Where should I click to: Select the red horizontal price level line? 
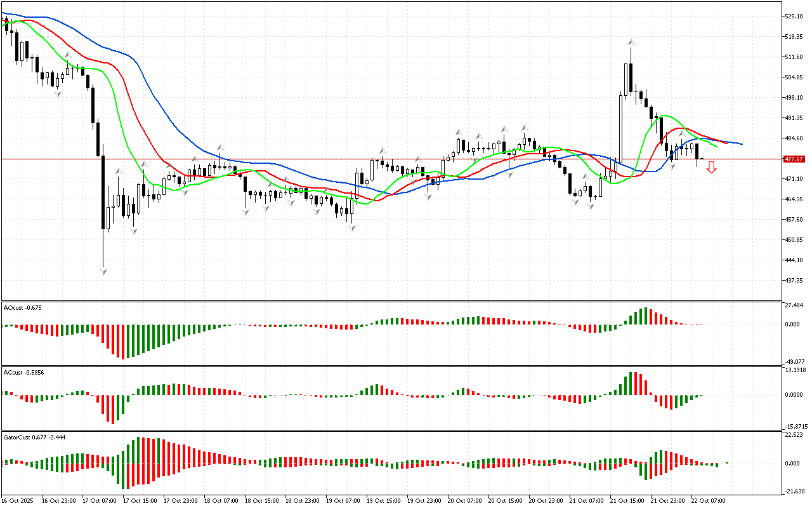pyautogui.click(x=381, y=159)
